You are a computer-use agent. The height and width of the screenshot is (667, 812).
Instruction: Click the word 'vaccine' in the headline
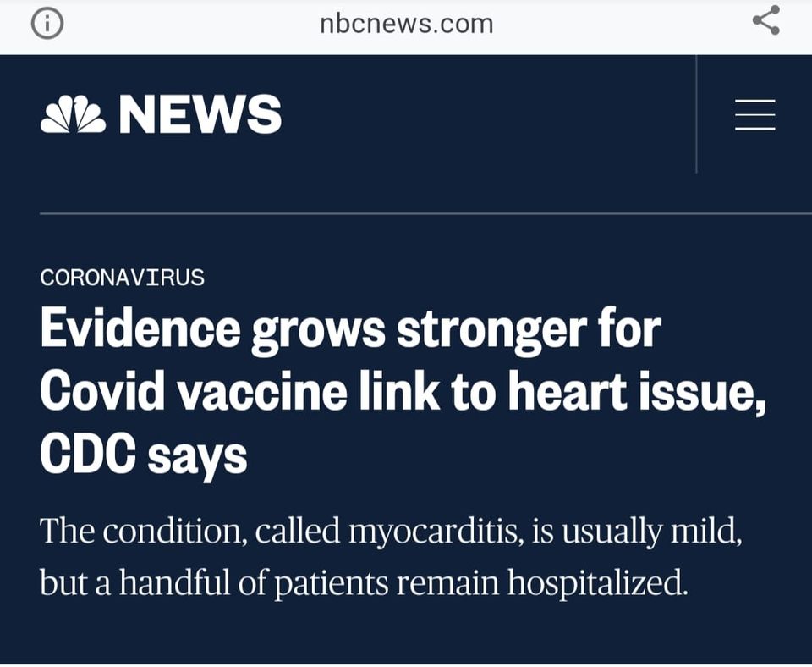[x=262, y=392]
